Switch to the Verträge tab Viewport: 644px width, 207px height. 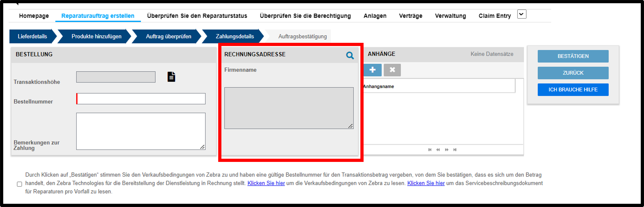[x=410, y=16]
